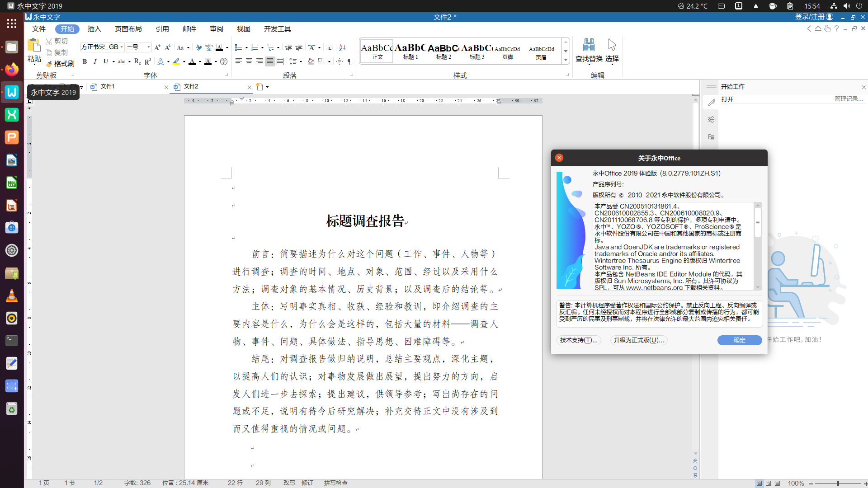This screenshot has height=488, width=868.
Task: Expand the numbered list dropdown arrow
Action: coord(262,47)
